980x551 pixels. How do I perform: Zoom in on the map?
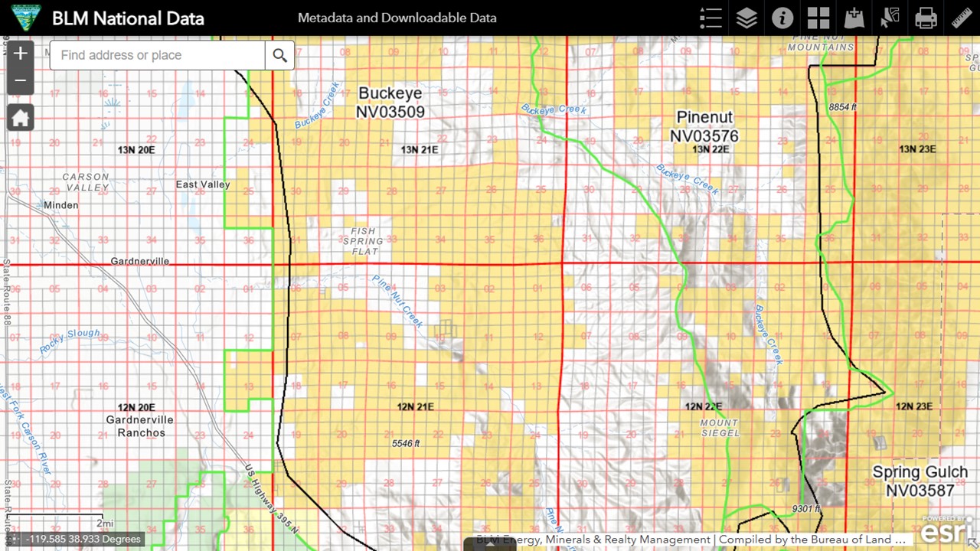tap(21, 54)
